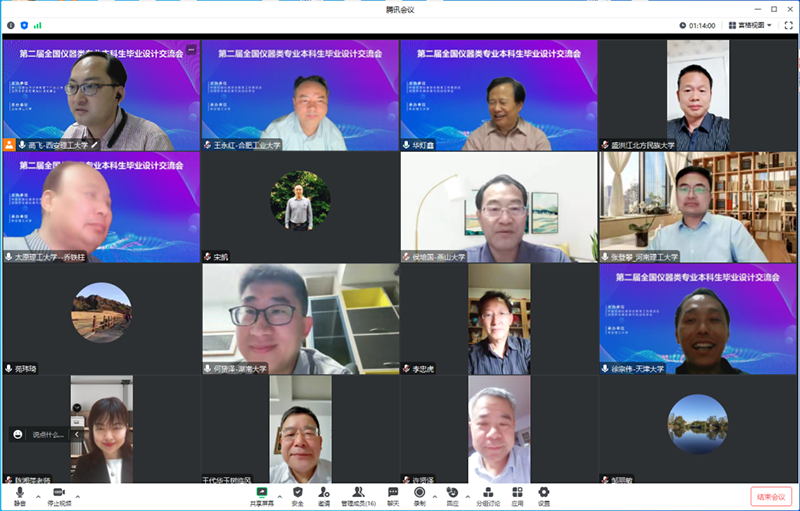The height and width of the screenshot is (511, 800).
Task: Open the 聊天 chat icon
Action: coord(393,494)
